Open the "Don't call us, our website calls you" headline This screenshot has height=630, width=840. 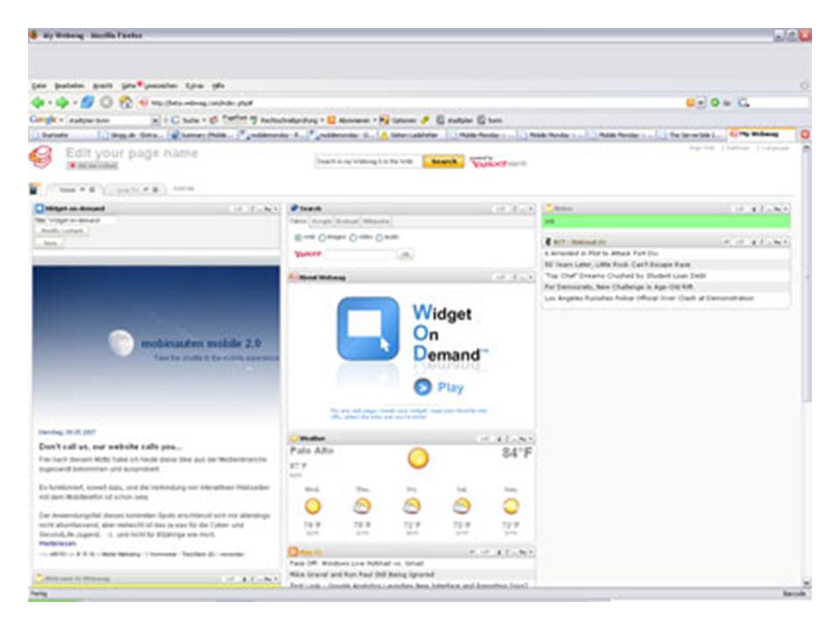coord(110,446)
